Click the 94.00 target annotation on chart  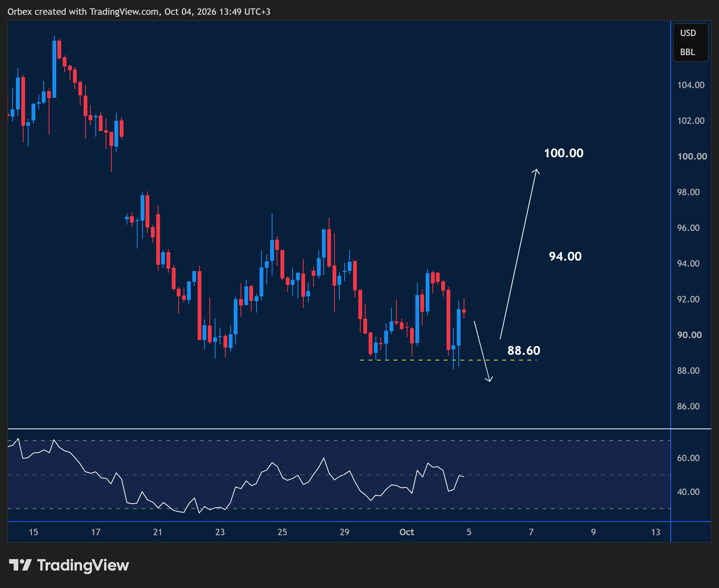[565, 256]
